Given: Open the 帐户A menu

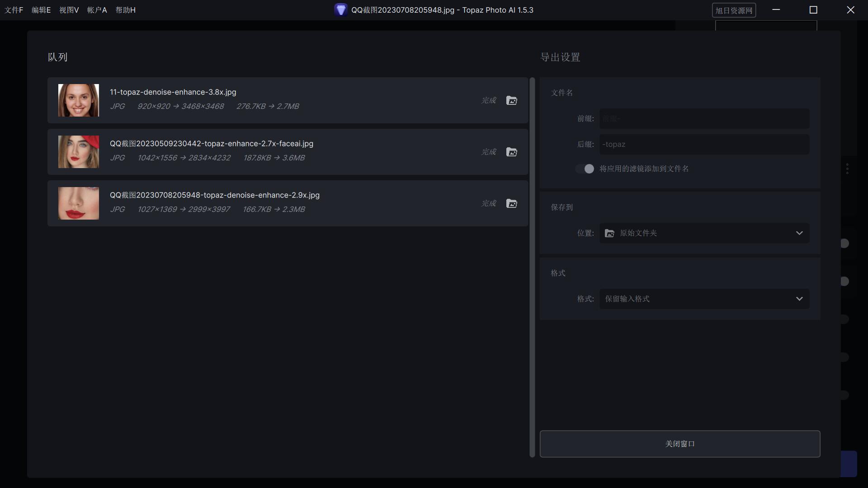Looking at the screenshot, I should pos(97,10).
